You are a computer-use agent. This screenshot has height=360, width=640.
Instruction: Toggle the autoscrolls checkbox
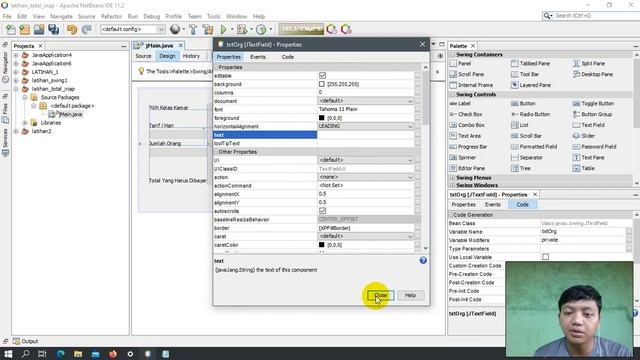(322, 211)
